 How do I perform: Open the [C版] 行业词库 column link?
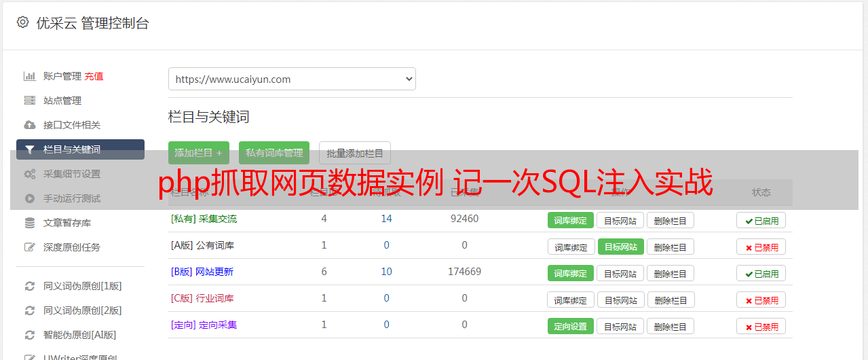click(x=202, y=298)
